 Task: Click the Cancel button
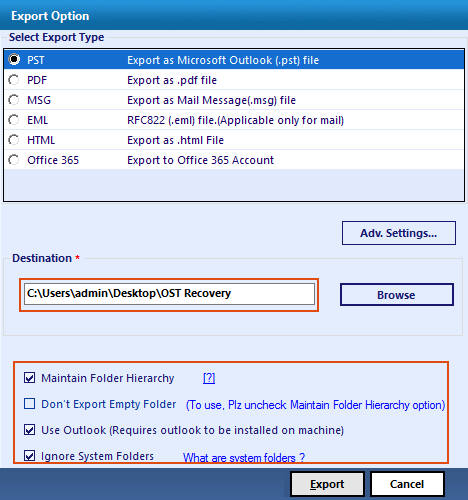click(407, 484)
